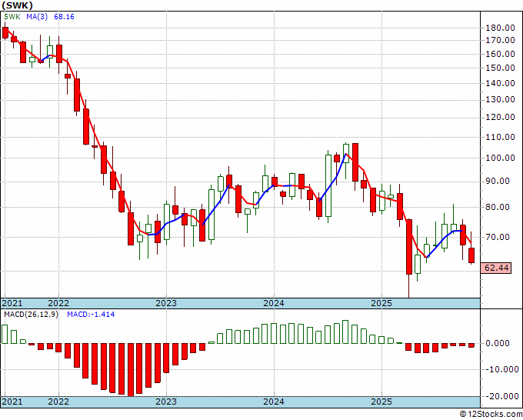
Task: Click the deepest red MACD histogram bar
Action: pos(131,370)
